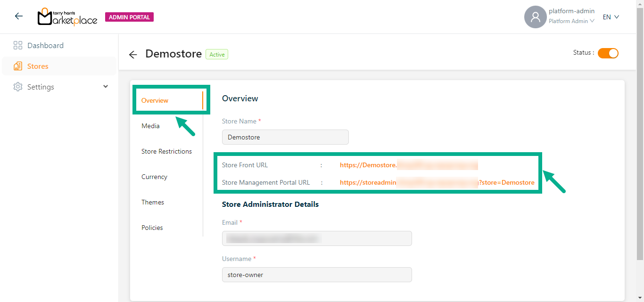
Task: Click the Username field showing store-owner
Action: pos(317,275)
